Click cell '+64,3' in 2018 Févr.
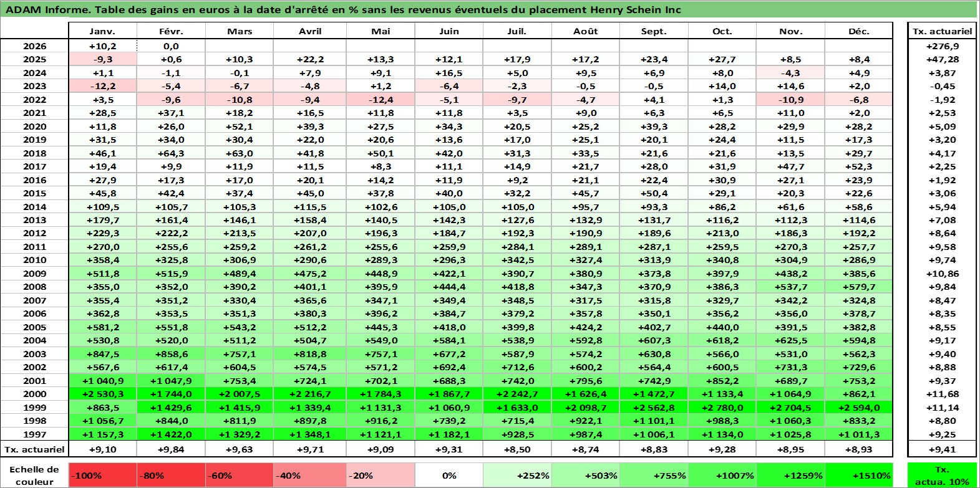 pyautogui.click(x=171, y=153)
